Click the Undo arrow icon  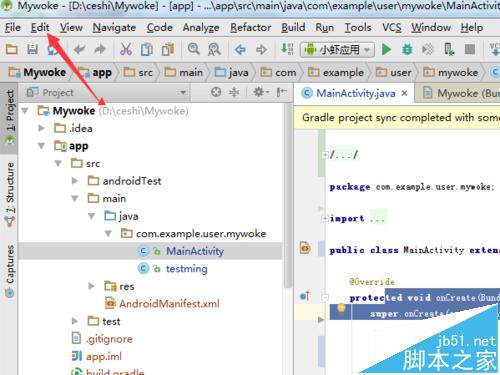[x=79, y=50]
